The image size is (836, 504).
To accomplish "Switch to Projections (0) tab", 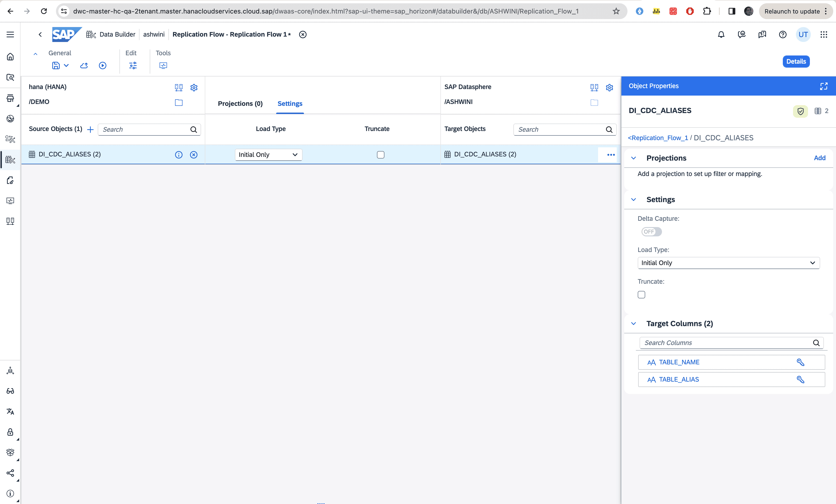I will point(240,104).
